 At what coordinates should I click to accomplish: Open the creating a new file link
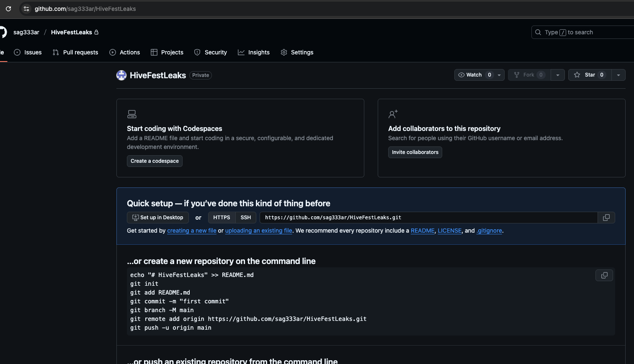(x=192, y=231)
